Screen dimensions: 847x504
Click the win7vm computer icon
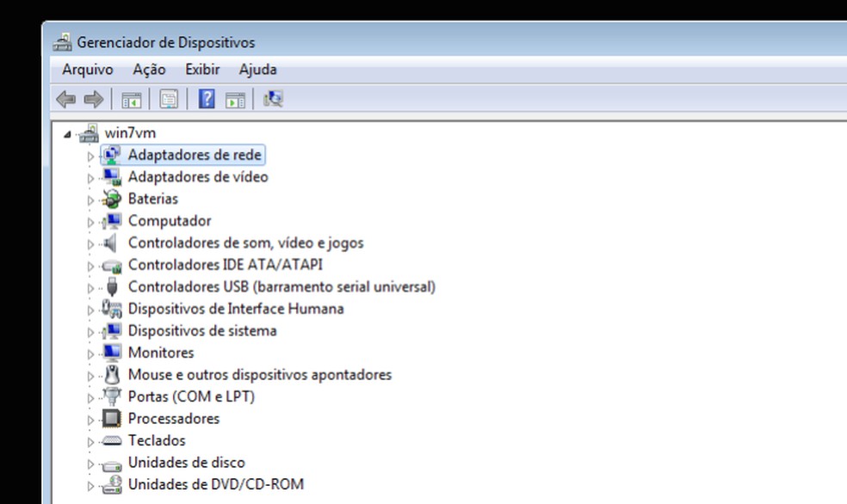pyautogui.click(x=90, y=132)
